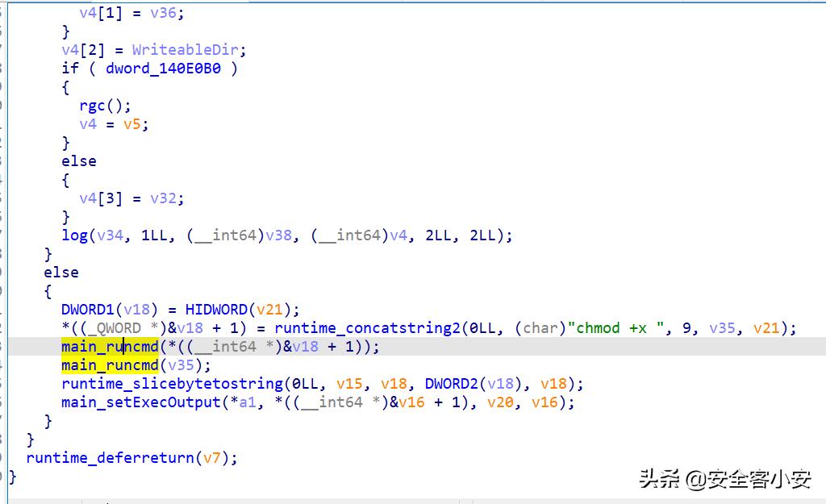Click v35 inside main_runcmd(v35)
The width and height of the screenshot is (826, 504).
[181, 365]
